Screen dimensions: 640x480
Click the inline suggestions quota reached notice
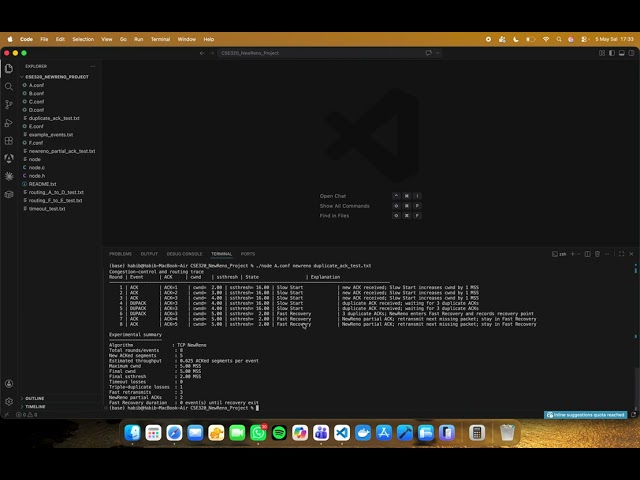click(x=585, y=415)
